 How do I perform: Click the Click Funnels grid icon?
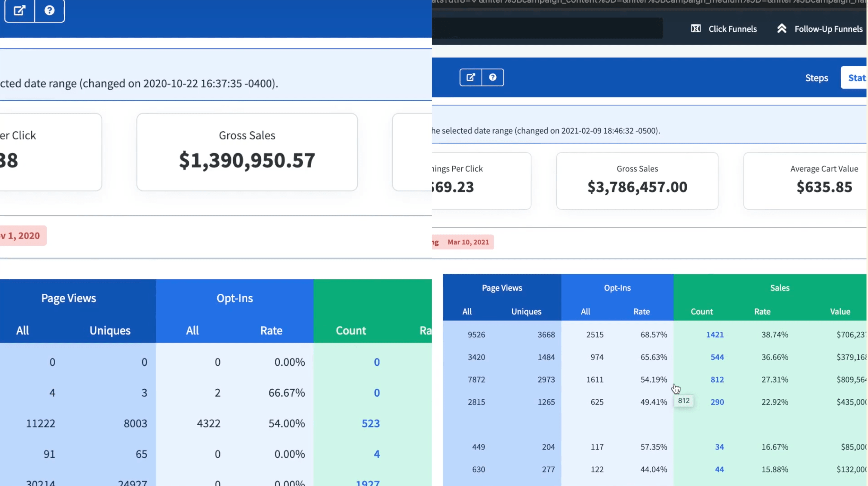coord(696,29)
